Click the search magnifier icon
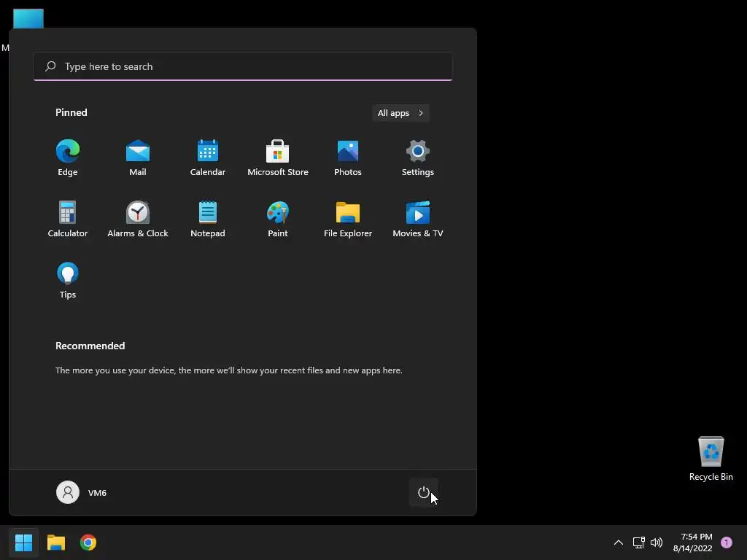This screenshot has width=747, height=560. (50, 66)
